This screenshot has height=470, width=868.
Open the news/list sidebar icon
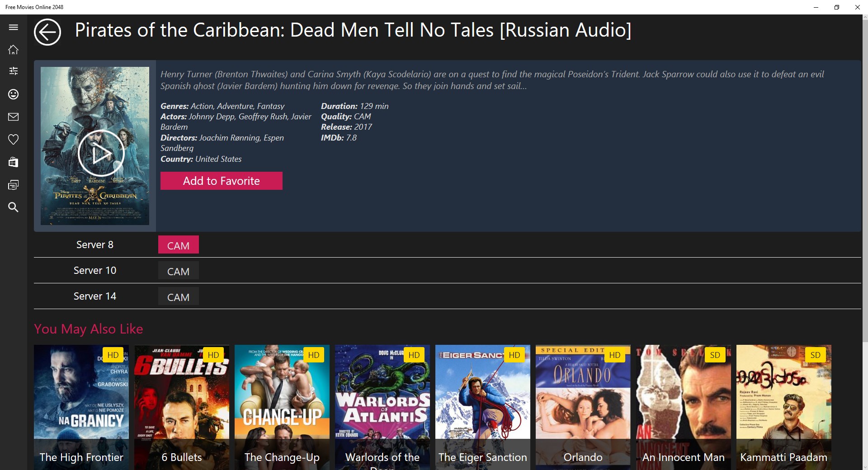14,185
